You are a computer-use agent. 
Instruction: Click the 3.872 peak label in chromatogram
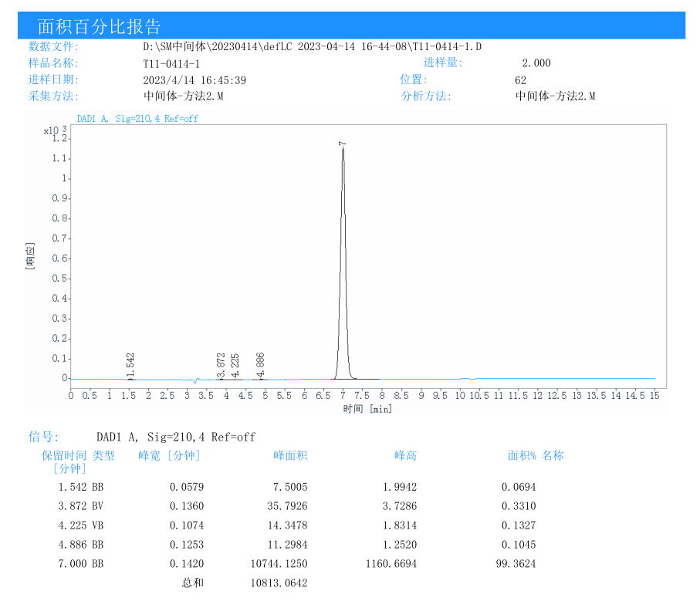(221, 365)
